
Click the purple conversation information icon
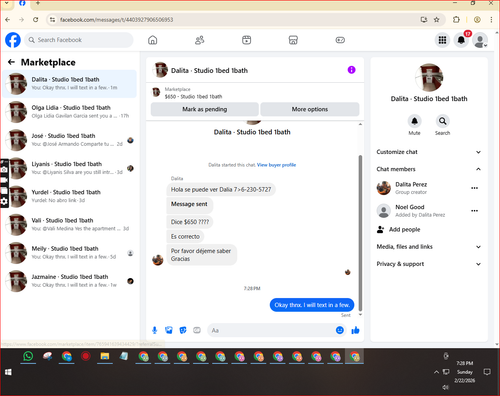click(351, 70)
